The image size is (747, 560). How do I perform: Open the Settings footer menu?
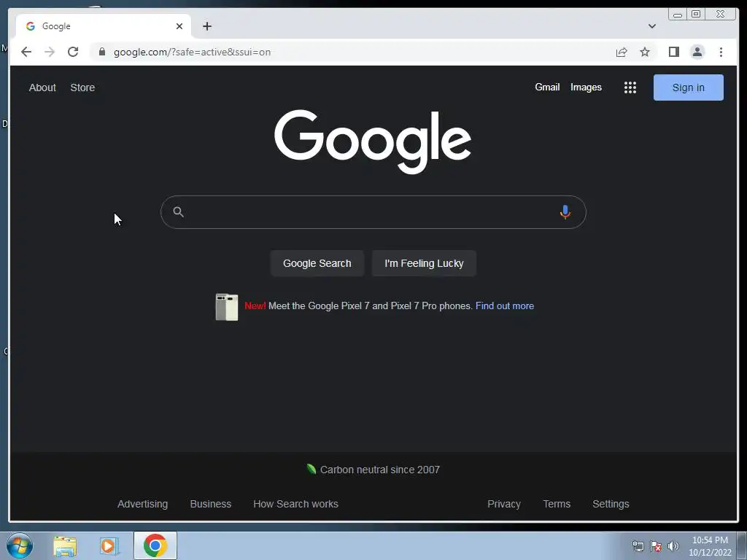click(611, 504)
